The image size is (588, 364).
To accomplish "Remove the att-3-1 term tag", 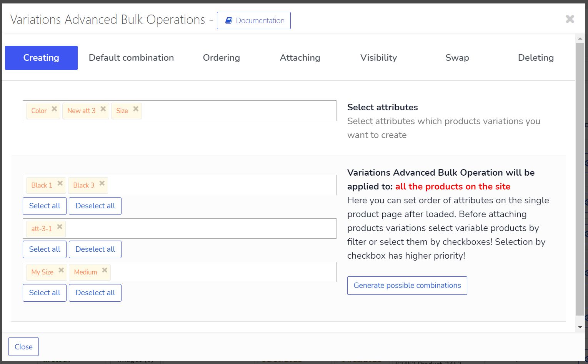I will (60, 227).
